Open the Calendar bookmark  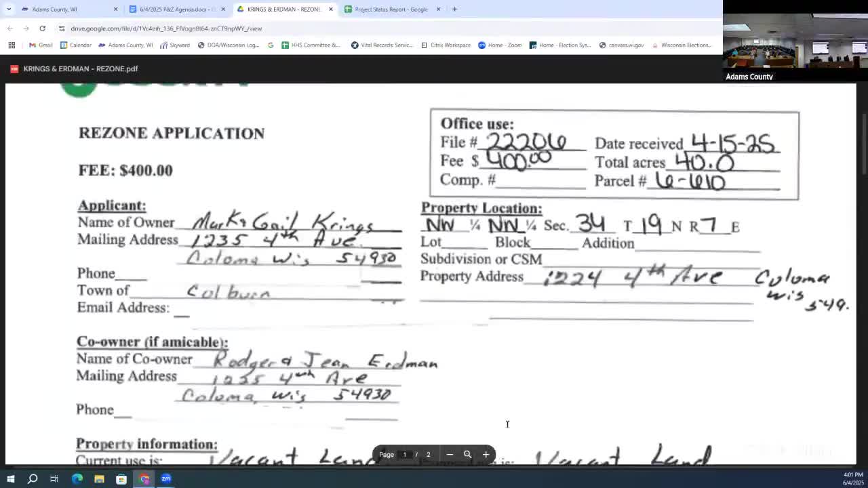click(x=76, y=45)
